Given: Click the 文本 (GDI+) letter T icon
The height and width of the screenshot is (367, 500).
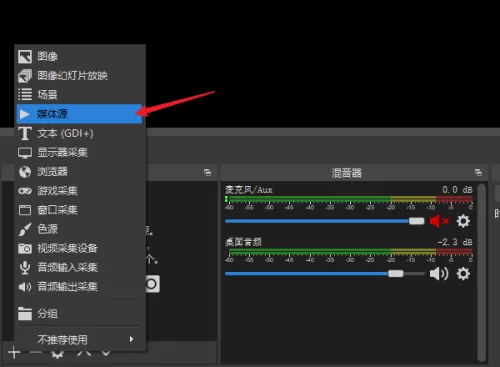Looking at the screenshot, I should tap(25, 133).
